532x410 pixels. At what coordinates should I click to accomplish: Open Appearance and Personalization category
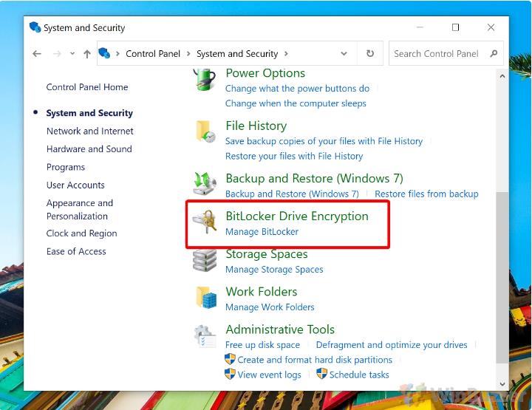click(80, 209)
